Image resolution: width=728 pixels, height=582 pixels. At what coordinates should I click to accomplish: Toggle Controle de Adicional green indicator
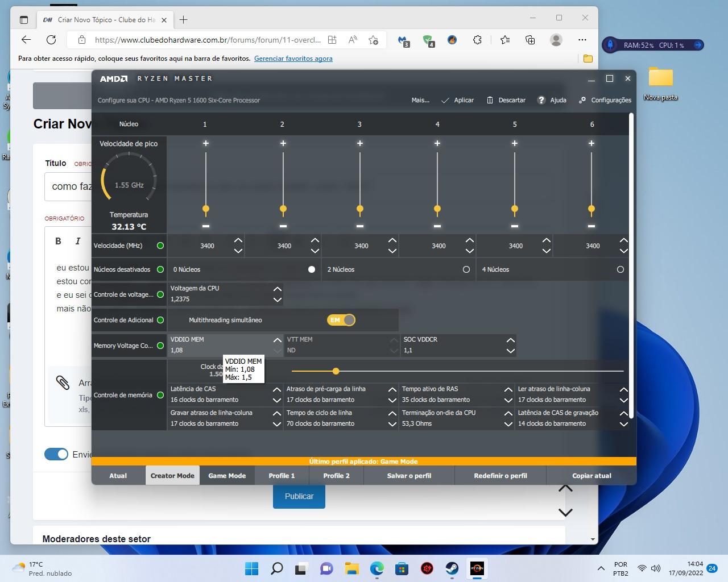[160, 320]
